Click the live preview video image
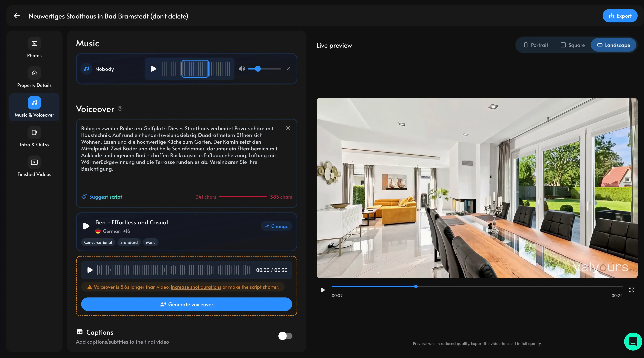 click(477, 188)
